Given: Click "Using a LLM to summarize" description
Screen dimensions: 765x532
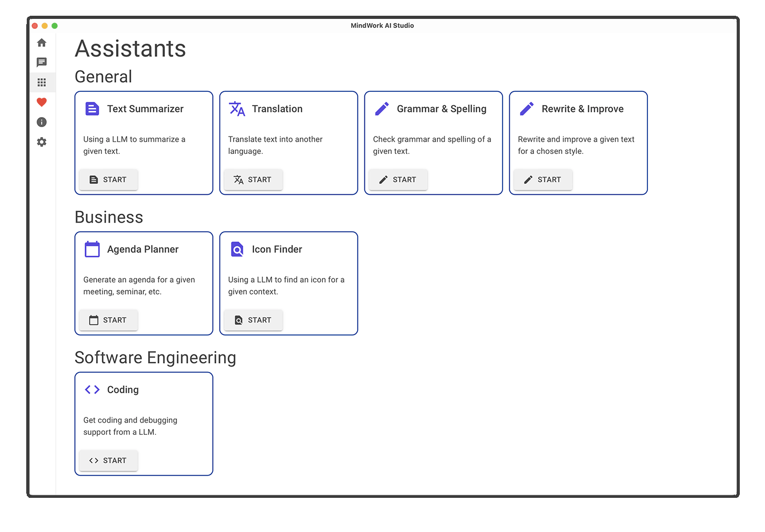Looking at the screenshot, I should coord(134,145).
